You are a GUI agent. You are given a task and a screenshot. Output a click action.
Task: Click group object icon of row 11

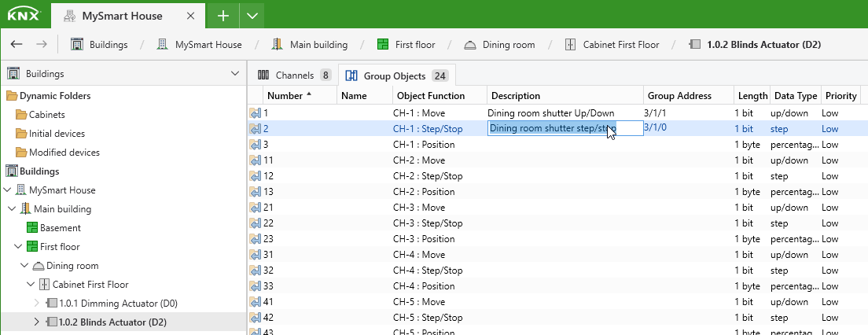(x=255, y=160)
